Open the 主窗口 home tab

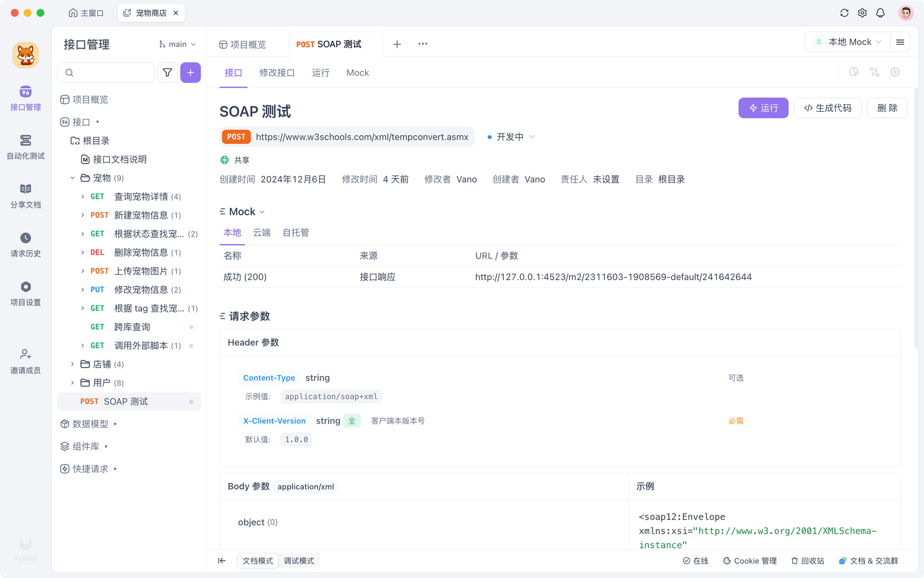86,13
